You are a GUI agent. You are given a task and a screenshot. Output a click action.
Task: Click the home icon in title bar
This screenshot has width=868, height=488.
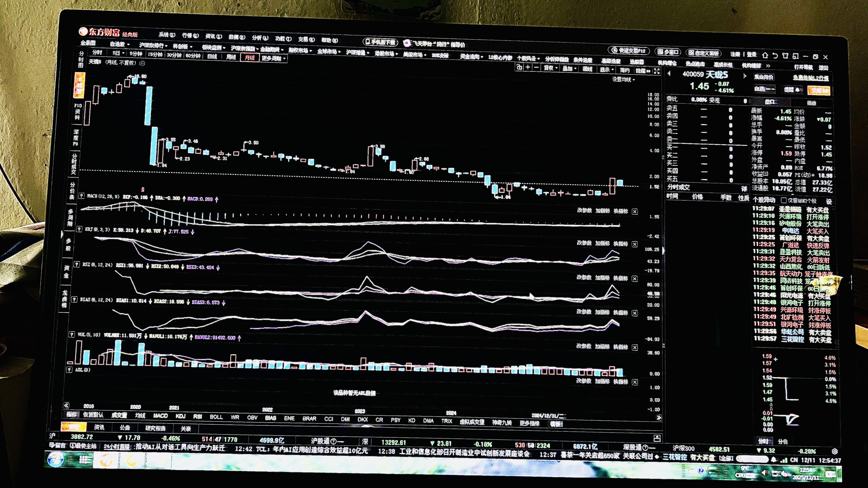[x=765, y=55]
